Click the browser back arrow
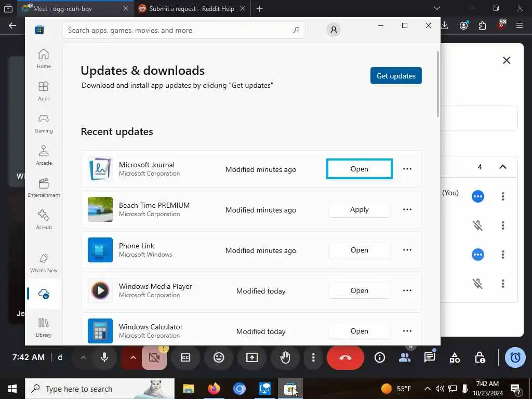 (x=12, y=26)
